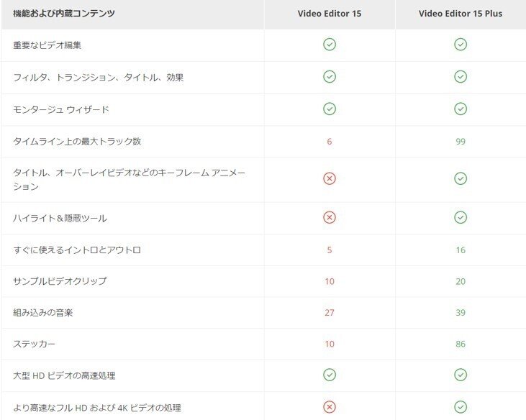Click the Plus column checkmark for モンタージュ ウィザード
Image resolution: width=526 pixels, height=420 pixels.
click(x=461, y=109)
